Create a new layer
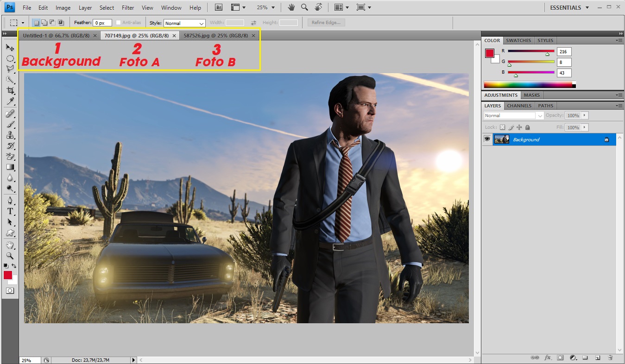The width and height of the screenshot is (625, 364). coord(598,358)
